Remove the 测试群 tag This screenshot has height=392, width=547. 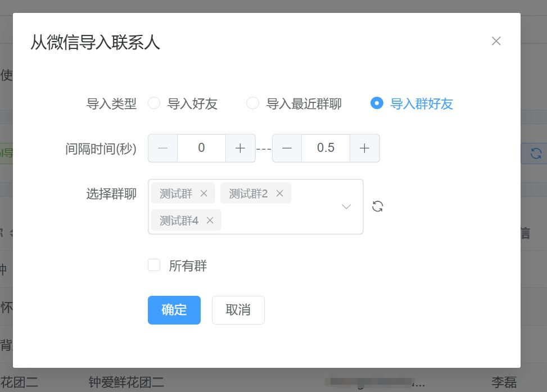(204, 193)
